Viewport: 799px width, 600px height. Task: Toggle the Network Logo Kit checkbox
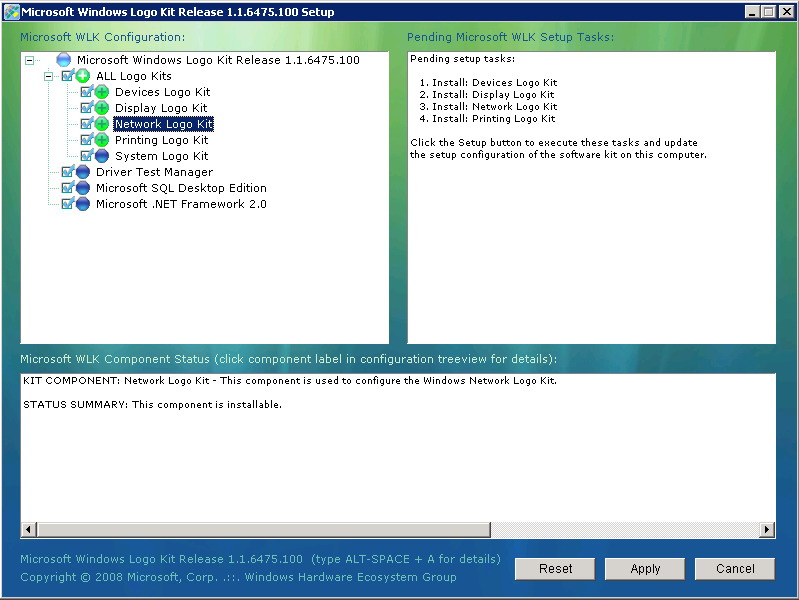click(x=87, y=124)
